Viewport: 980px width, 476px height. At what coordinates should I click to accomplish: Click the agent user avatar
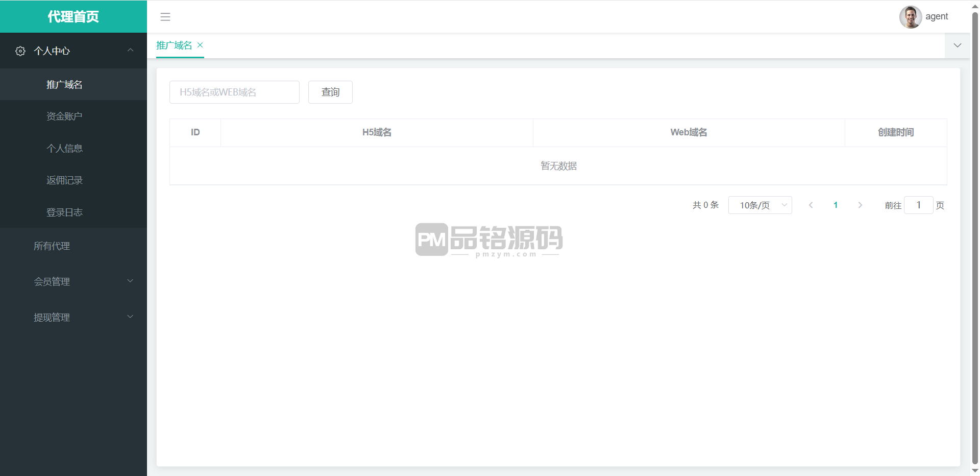point(910,17)
